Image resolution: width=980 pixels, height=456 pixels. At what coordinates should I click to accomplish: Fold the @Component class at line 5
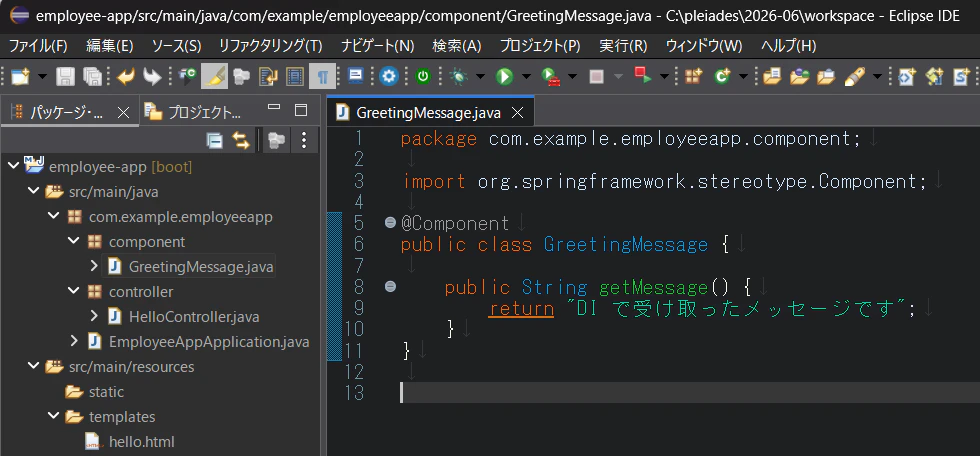pos(391,222)
